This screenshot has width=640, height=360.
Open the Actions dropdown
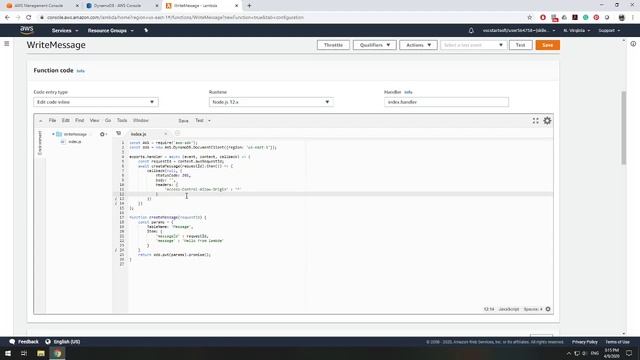[418, 45]
